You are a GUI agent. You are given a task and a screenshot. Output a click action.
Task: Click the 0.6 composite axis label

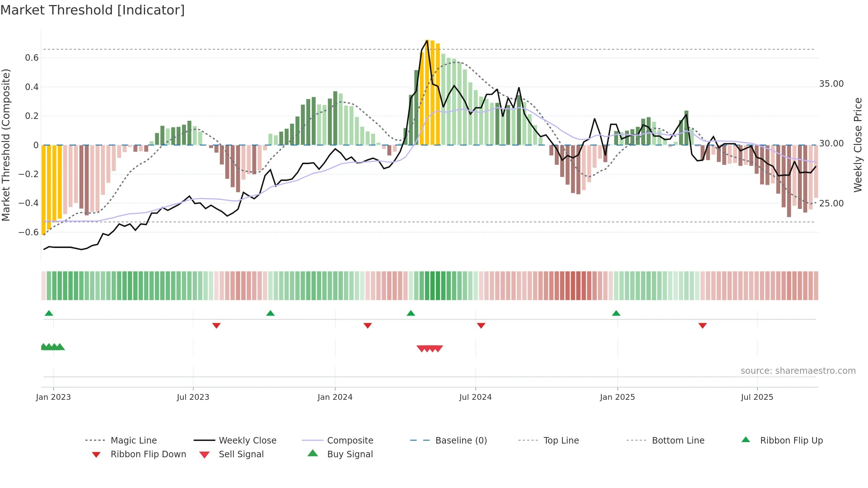(32, 58)
